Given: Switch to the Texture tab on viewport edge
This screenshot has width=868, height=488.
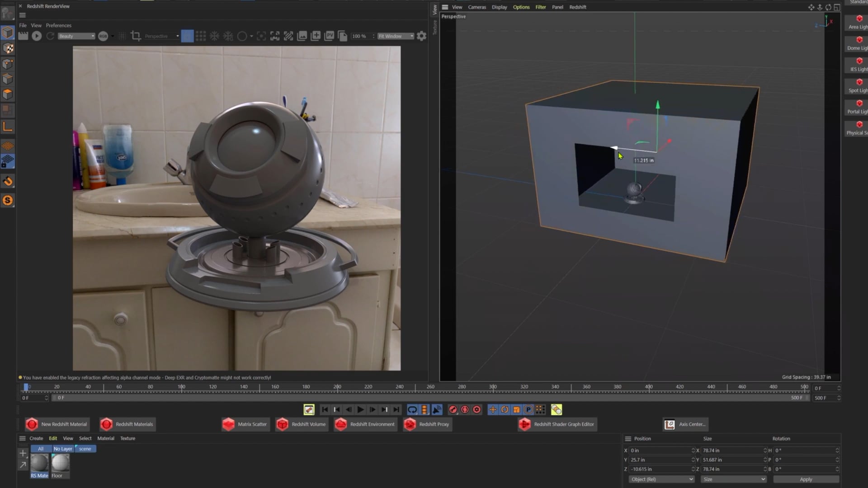Looking at the screenshot, I should point(435,27).
